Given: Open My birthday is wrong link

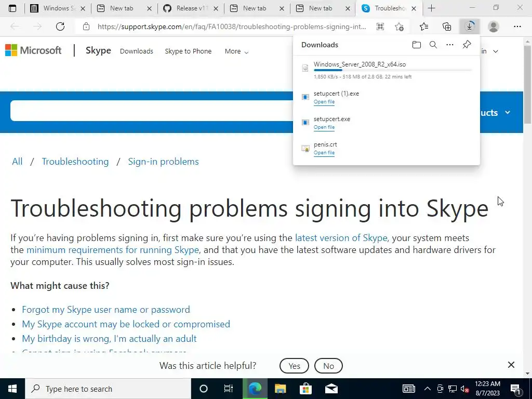Looking at the screenshot, I should tap(109, 339).
